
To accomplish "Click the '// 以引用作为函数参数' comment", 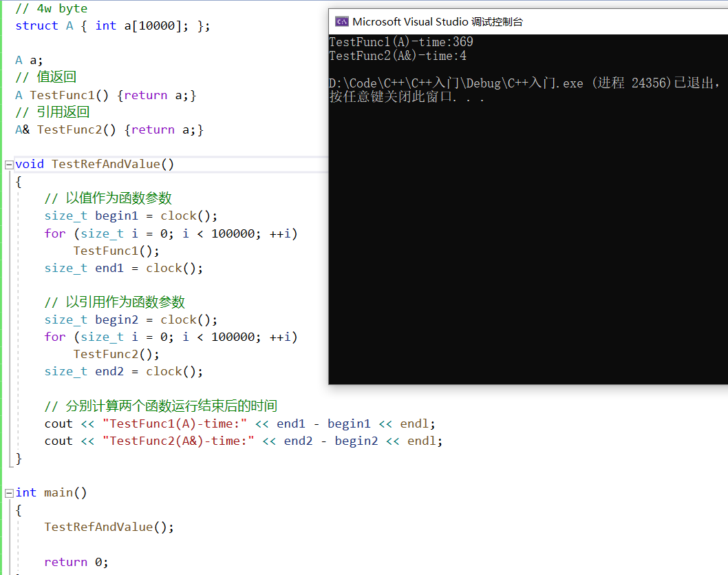I will [x=115, y=302].
